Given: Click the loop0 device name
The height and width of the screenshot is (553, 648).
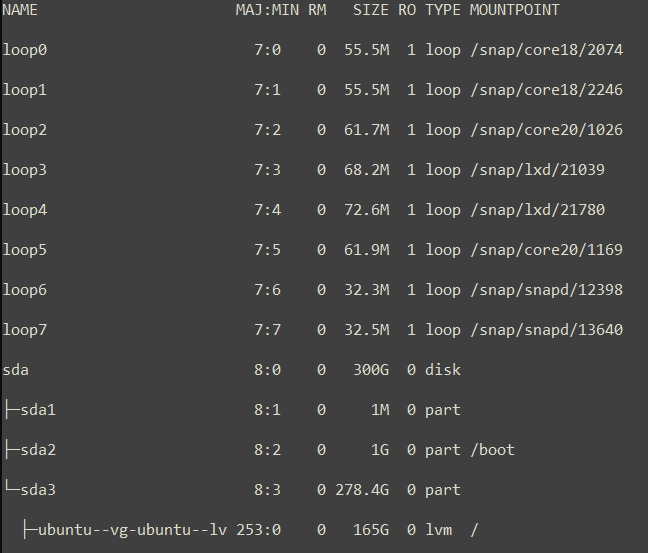Looking at the screenshot, I should [25, 50].
